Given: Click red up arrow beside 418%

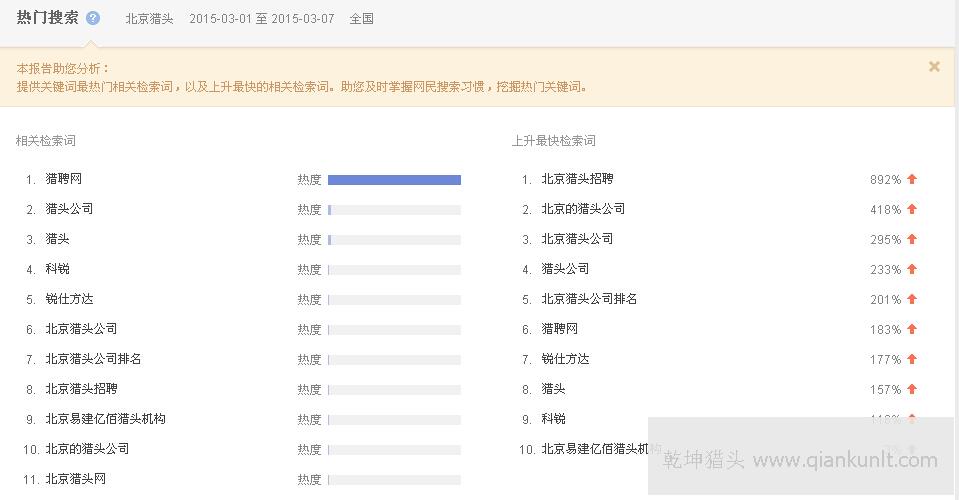Looking at the screenshot, I should [x=912, y=209].
